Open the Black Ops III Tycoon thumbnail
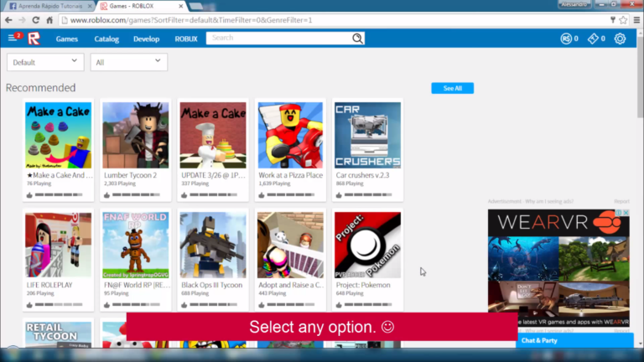The height and width of the screenshot is (362, 644). pyautogui.click(x=213, y=245)
